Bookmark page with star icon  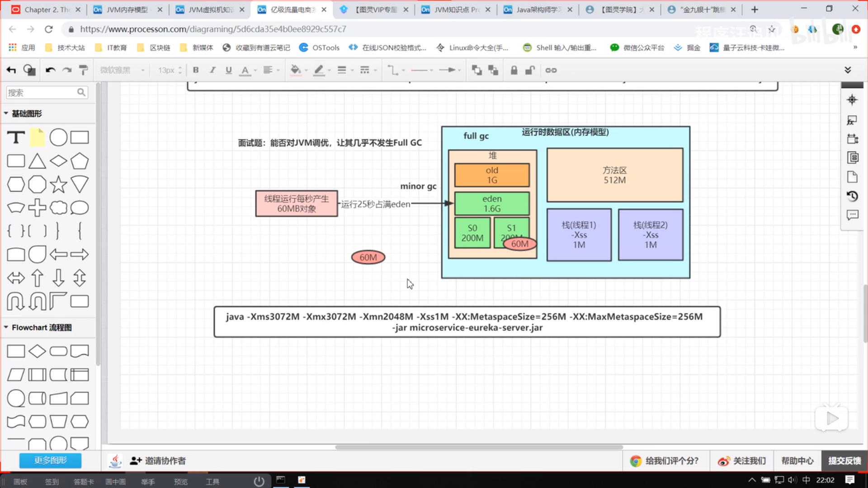[772, 29]
